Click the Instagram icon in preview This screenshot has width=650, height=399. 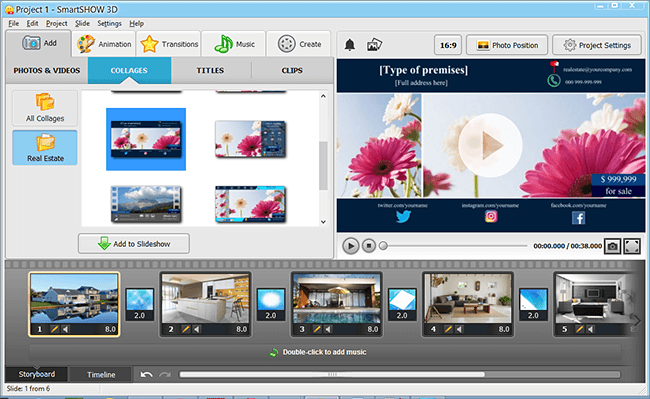[491, 216]
